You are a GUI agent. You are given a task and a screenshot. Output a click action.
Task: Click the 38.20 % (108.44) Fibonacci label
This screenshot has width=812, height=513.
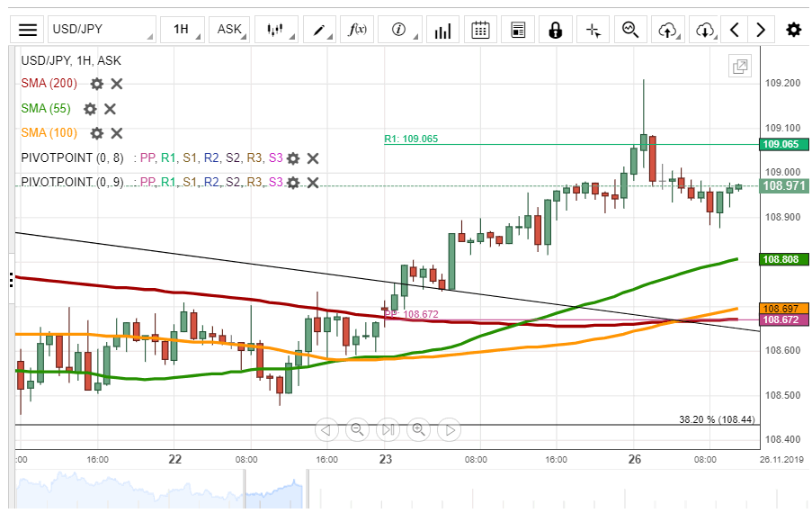pyautogui.click(x=717, y=419)
